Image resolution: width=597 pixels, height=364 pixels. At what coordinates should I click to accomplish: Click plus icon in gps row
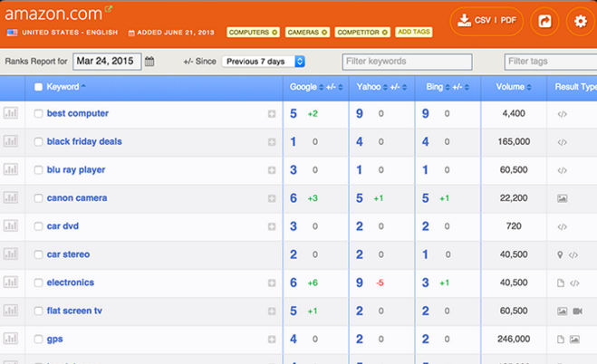pyautogui.click(x=272, y=339)
